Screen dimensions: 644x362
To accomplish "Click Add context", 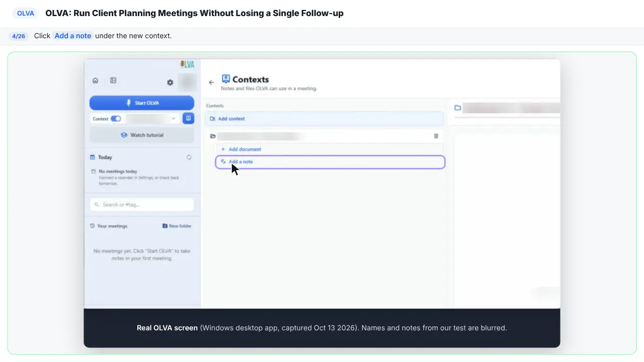I will (x=324, y=119).
